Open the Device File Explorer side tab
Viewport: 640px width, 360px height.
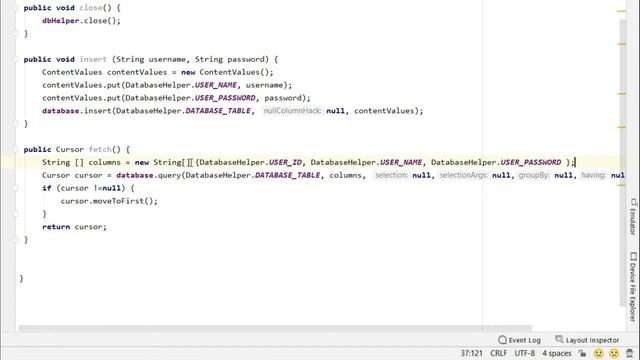point(633,287)
